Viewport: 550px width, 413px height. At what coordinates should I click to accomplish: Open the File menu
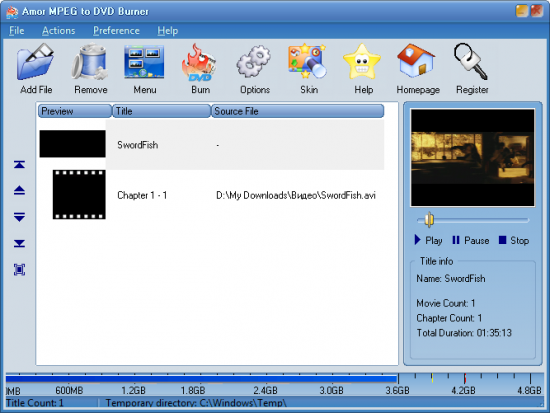click(16, 31)
